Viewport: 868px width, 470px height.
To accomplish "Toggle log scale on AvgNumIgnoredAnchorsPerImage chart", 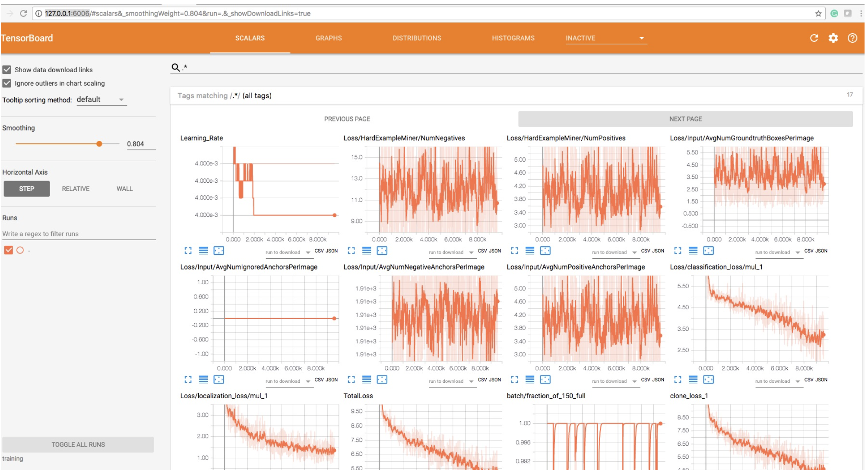I will [203, 380].
